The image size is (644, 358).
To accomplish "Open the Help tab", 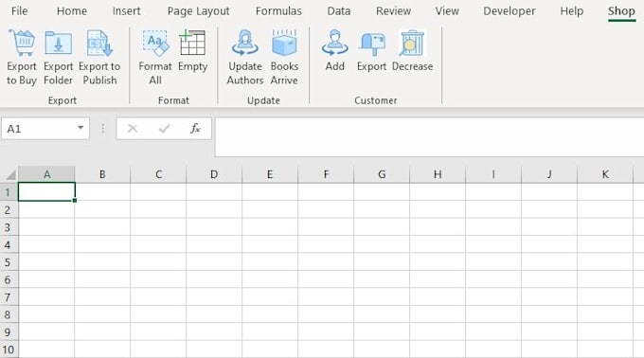I will click(x=572, y=11).
